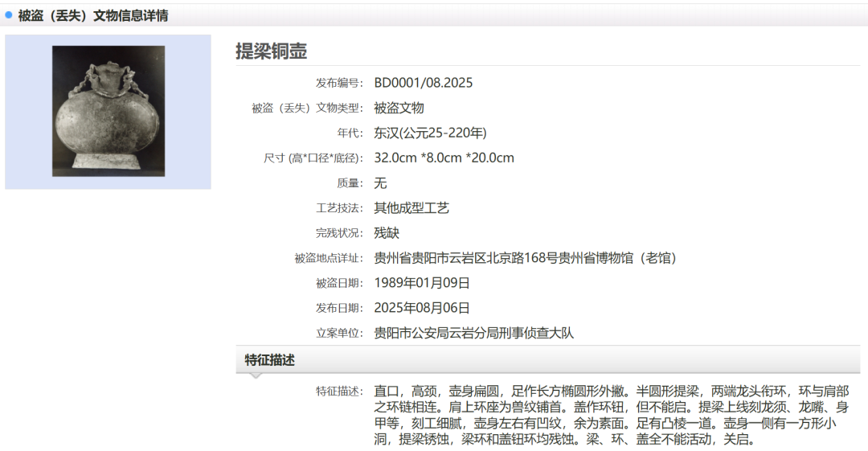Select the theft date 1989年01月09日
The width and height of the screenshot is (868, 451).
click(x=422, y=283)
